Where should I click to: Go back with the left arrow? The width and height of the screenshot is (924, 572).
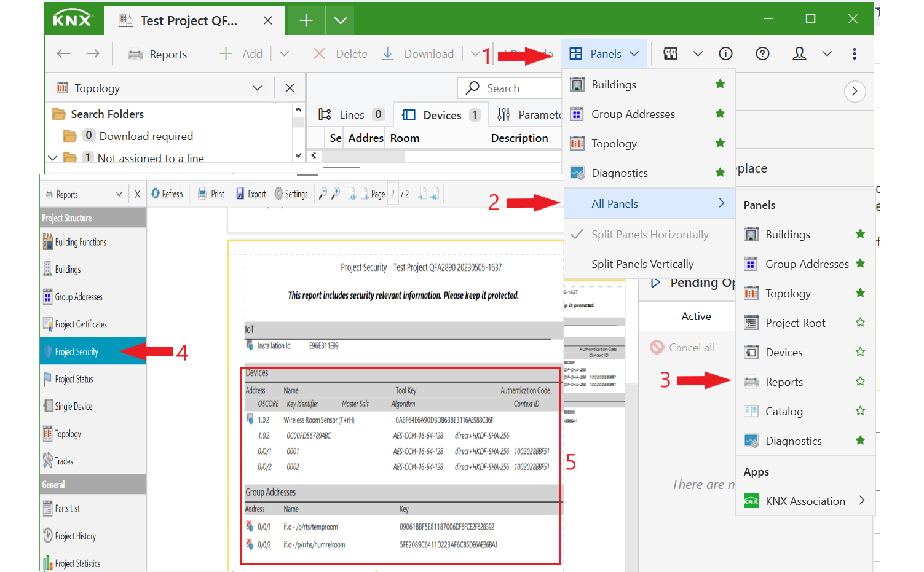click(x=64, y=54)
